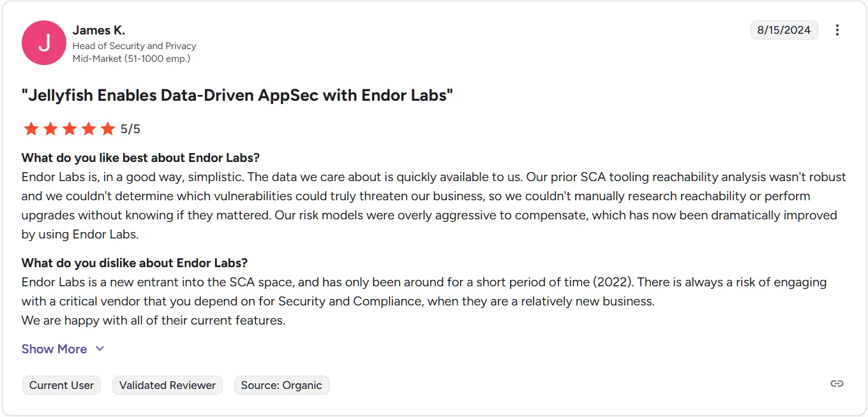Toggle the Validated Reviewer tag
Screen dimensions: 868x417
click(167, 385)
